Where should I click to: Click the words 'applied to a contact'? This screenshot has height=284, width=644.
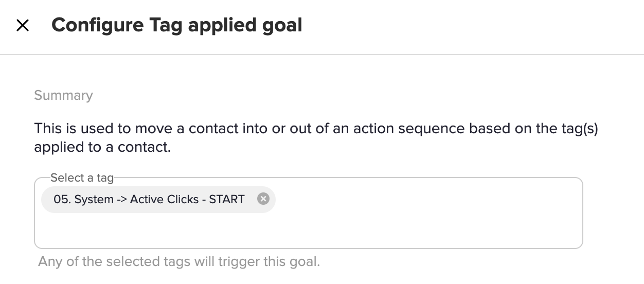pos(102,148)
